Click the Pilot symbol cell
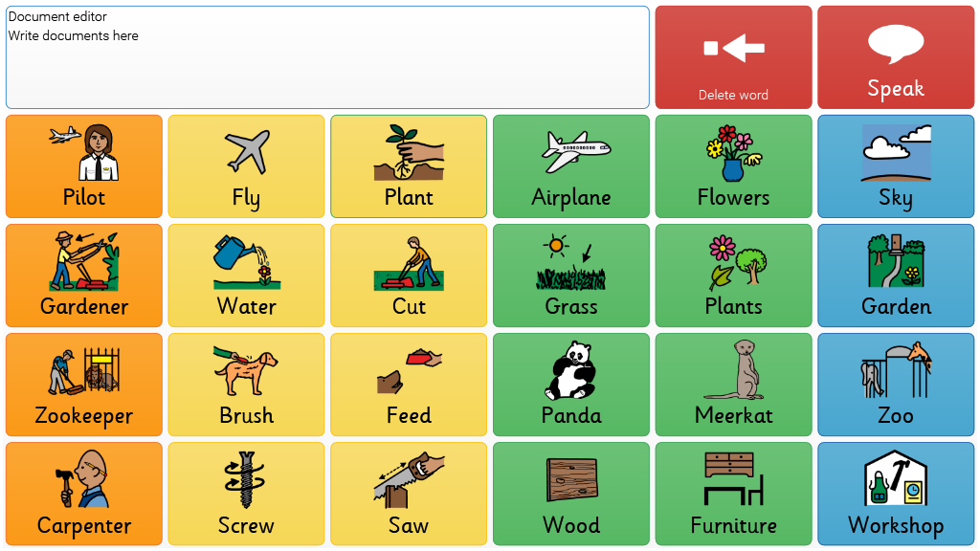The height and width of the screenshot is (551, 980). pyautogui.click(x=84, y=166)
